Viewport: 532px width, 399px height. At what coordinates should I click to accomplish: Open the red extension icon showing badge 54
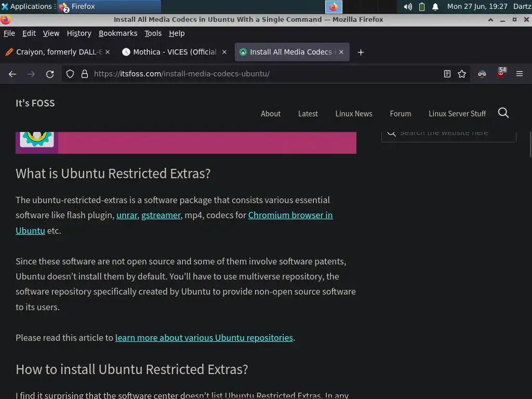point(501,73)
